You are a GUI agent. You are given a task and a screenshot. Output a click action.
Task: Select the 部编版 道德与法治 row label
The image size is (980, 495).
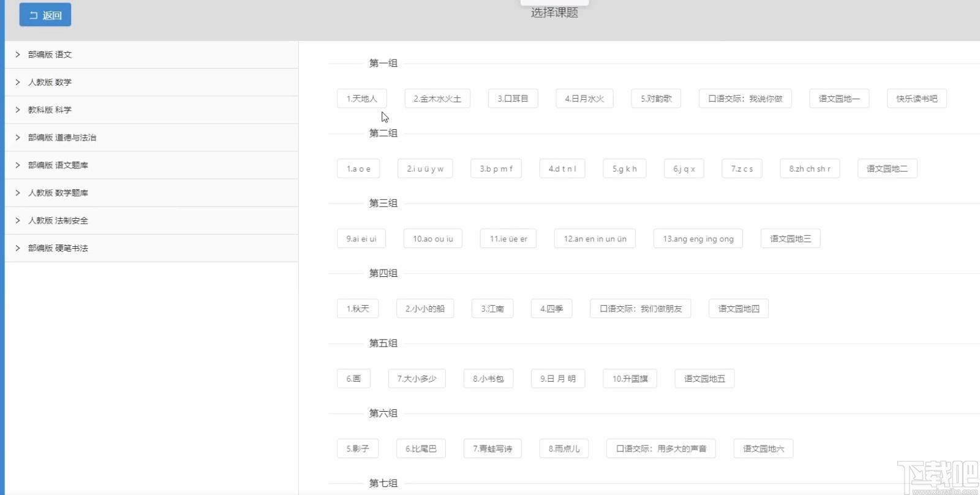[62, 137]
